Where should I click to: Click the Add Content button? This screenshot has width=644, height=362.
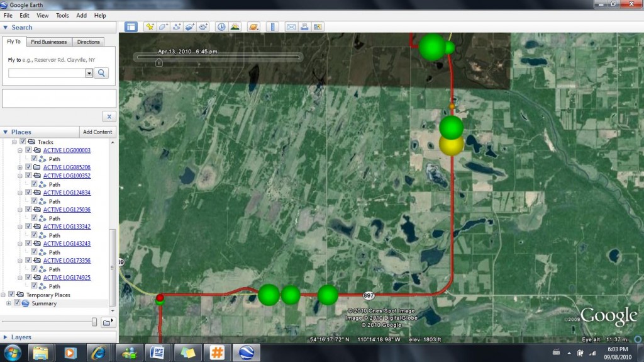[x=97, y=132]
